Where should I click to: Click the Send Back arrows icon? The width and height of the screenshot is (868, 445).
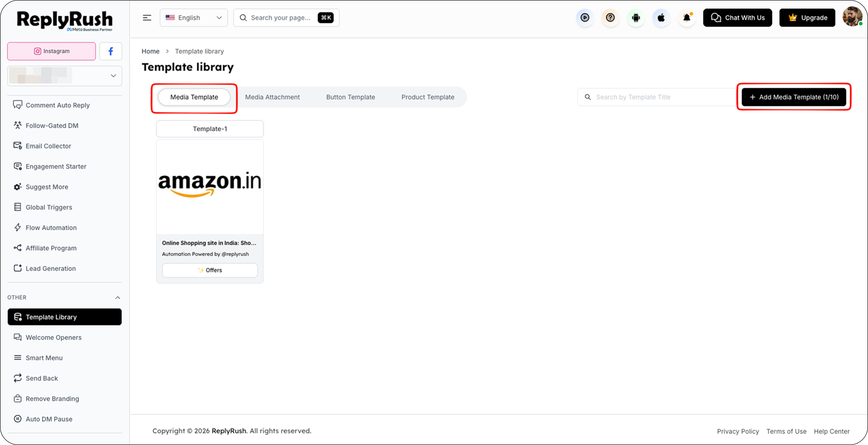[x=18, y=378]
